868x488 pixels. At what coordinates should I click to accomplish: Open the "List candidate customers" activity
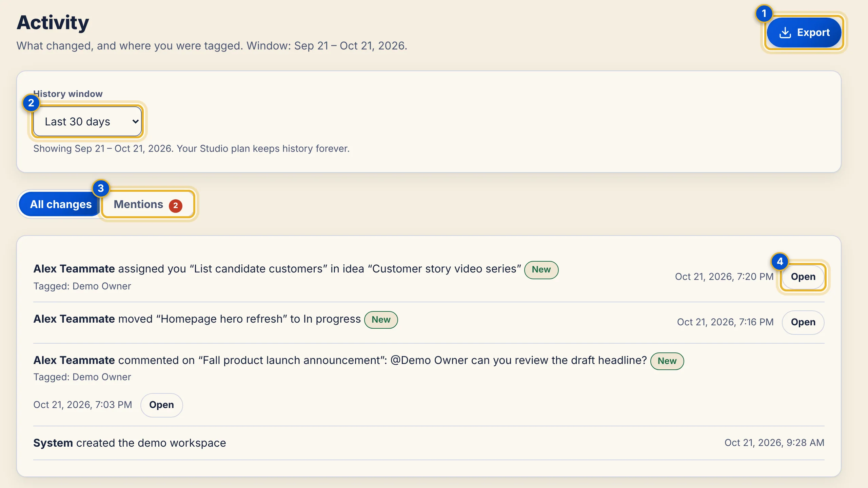coord(803,277)
